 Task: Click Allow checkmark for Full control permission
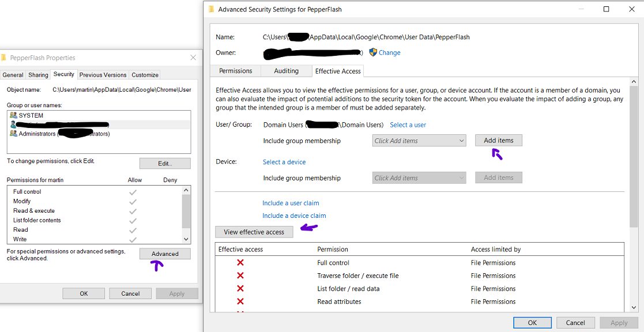point(133,191)
